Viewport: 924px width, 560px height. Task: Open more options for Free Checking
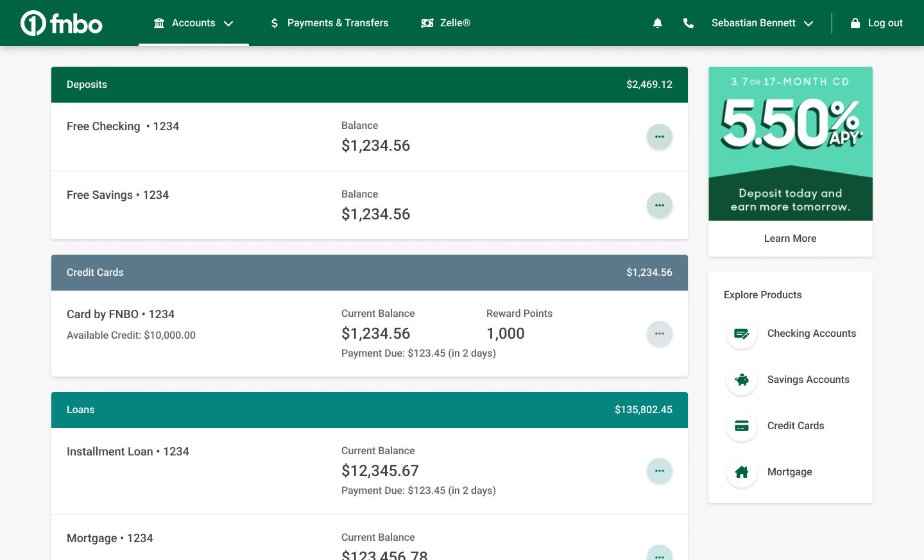pos(660,137)
